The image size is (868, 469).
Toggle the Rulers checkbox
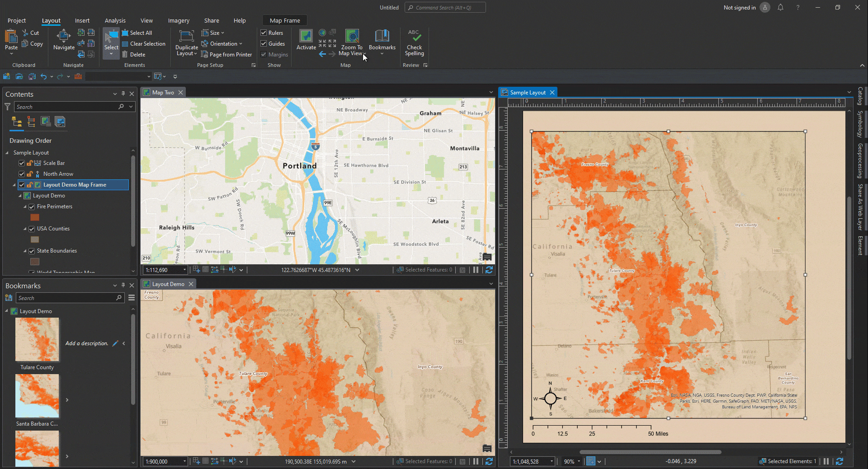point(264,33)
